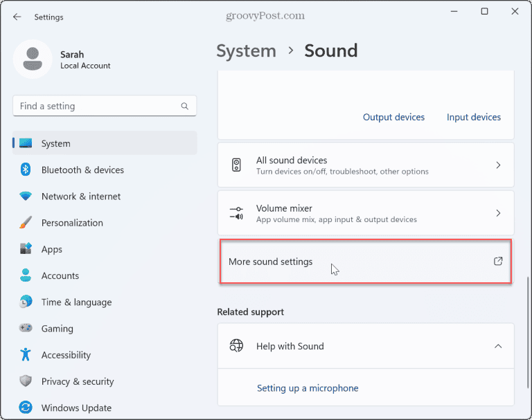Select System in the sidebar
This screenshot has height=420, width=532.
click(55, 144)
